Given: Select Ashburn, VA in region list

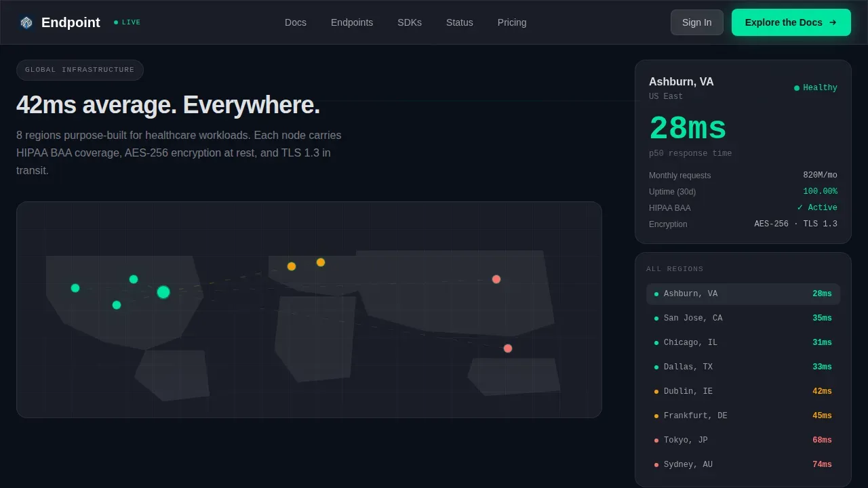Looking at the screenshot, I should 743,294.
